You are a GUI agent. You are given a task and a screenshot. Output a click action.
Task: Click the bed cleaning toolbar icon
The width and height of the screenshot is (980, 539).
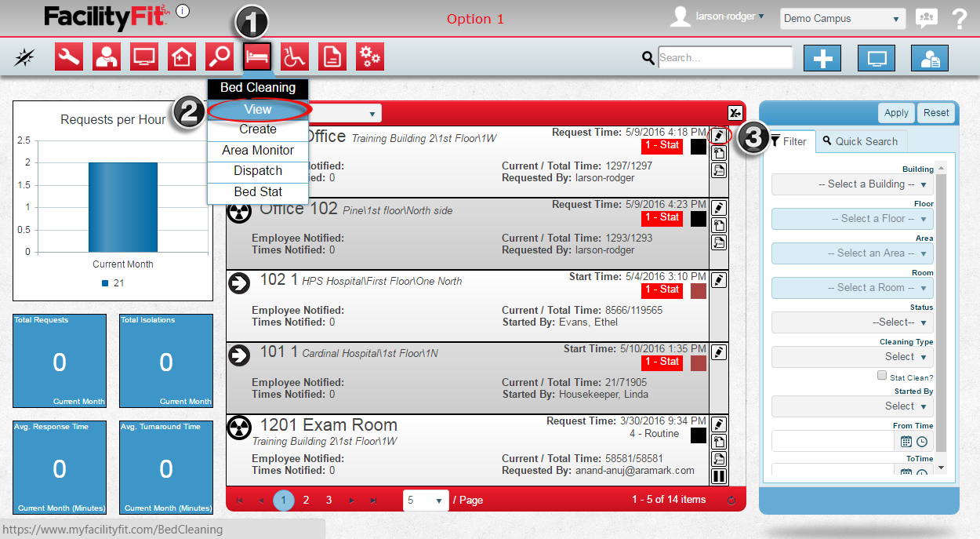point(257,56)
